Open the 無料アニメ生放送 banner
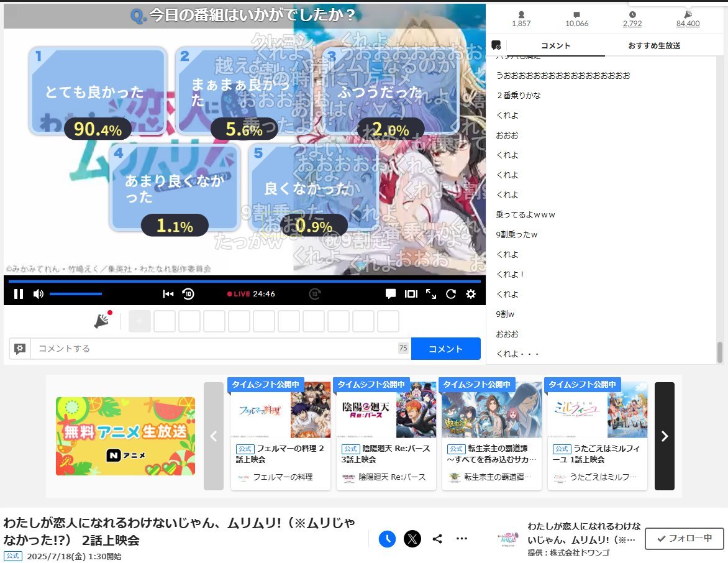Image resolution: width=728 pixels, height=563 pixels. tap(125, 436)
